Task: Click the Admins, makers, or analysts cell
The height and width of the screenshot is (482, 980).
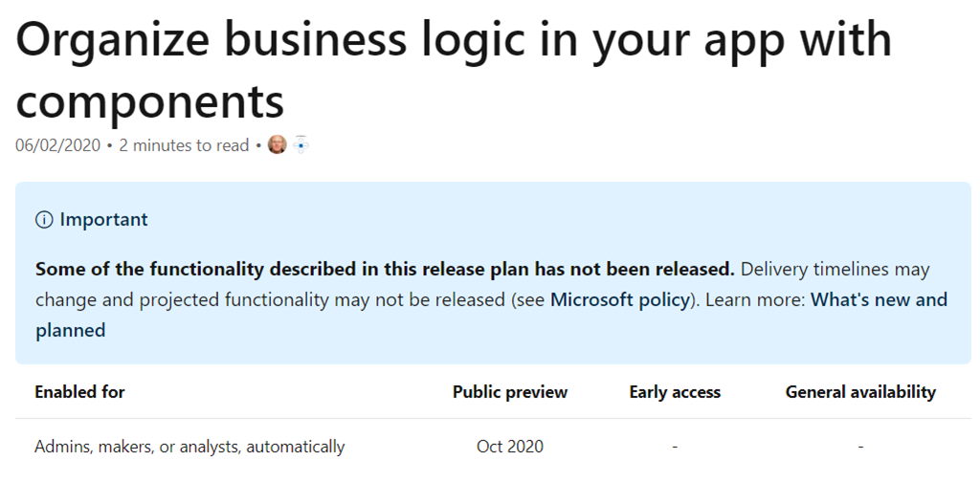Action: [x=190, y=447]
